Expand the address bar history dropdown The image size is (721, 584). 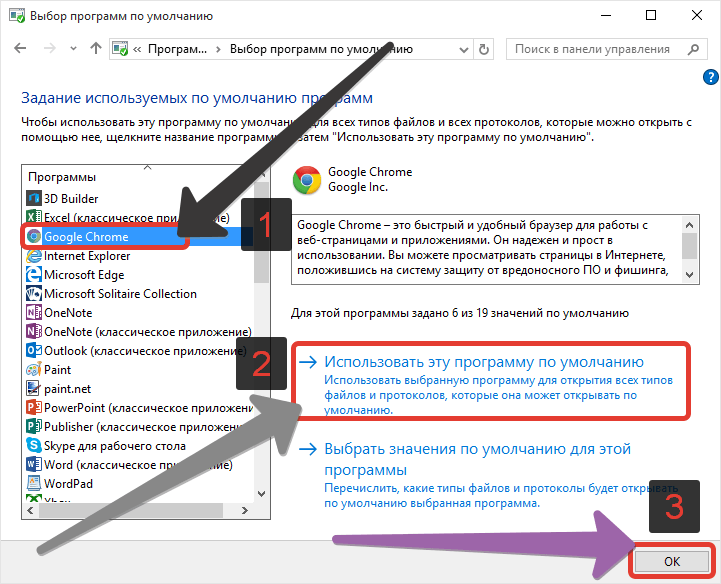click(464, 49)
